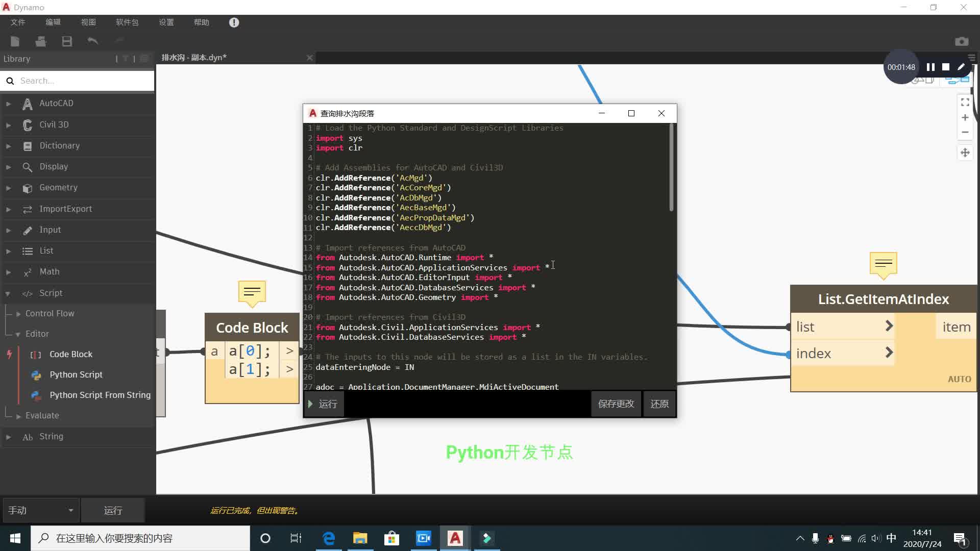The width and height of the screenshot is (980, 551).
Task: Select the Python Script item in Editor section
Action: (76, 374)
